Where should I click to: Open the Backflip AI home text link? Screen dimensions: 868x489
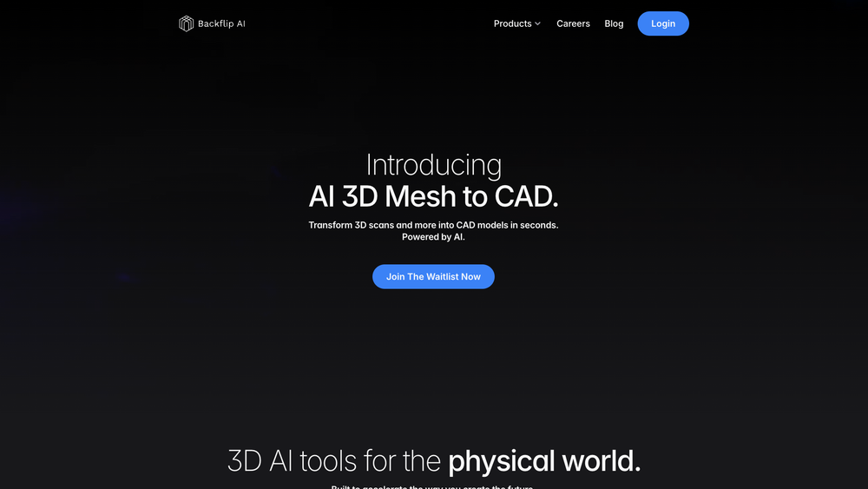click(x=221, y=23)
